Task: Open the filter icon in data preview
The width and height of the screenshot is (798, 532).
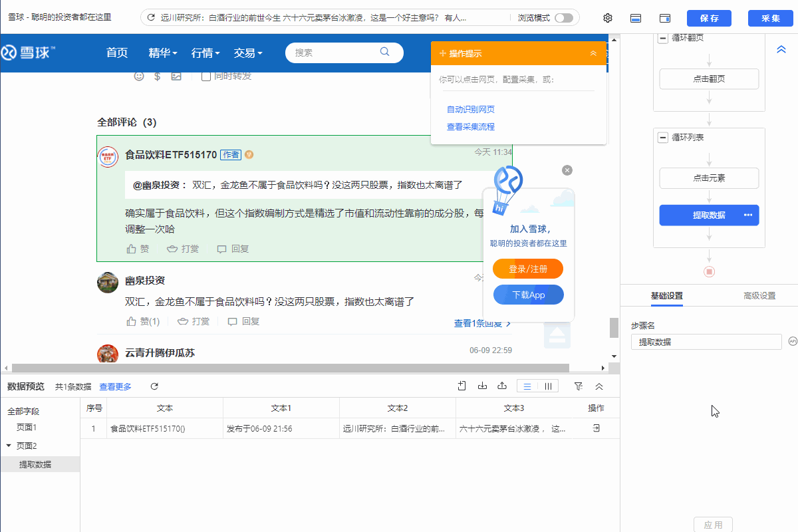Action: pyautogui.click(x=578, y=386)
